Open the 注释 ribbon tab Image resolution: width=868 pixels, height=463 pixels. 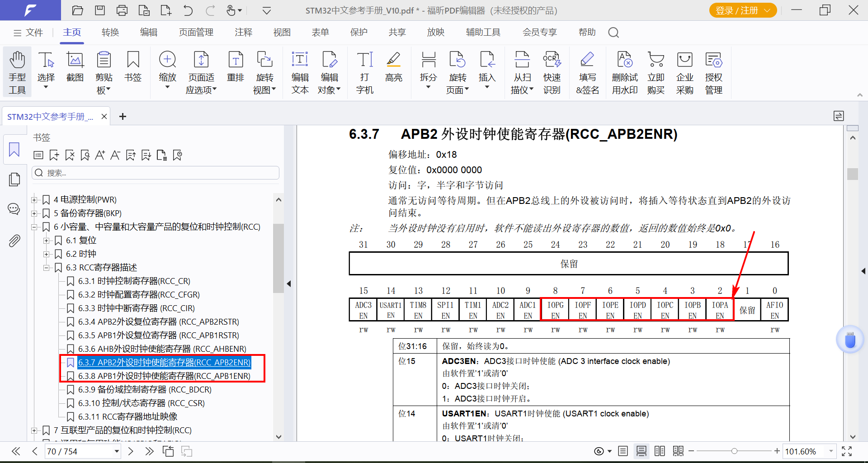(x=244, y=33)
